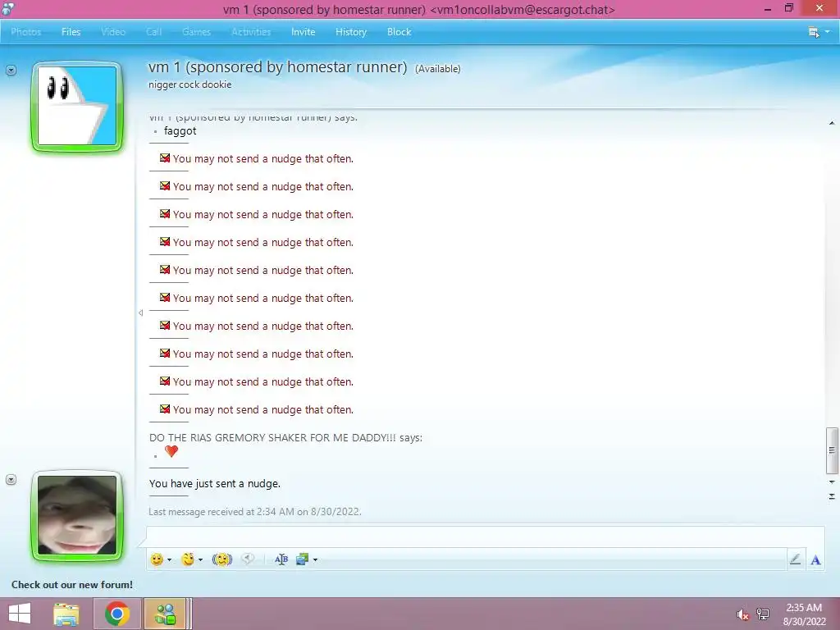Expand the wink dropdown arrow
This screenshot has height=630, width=840.
coord(200,559)
